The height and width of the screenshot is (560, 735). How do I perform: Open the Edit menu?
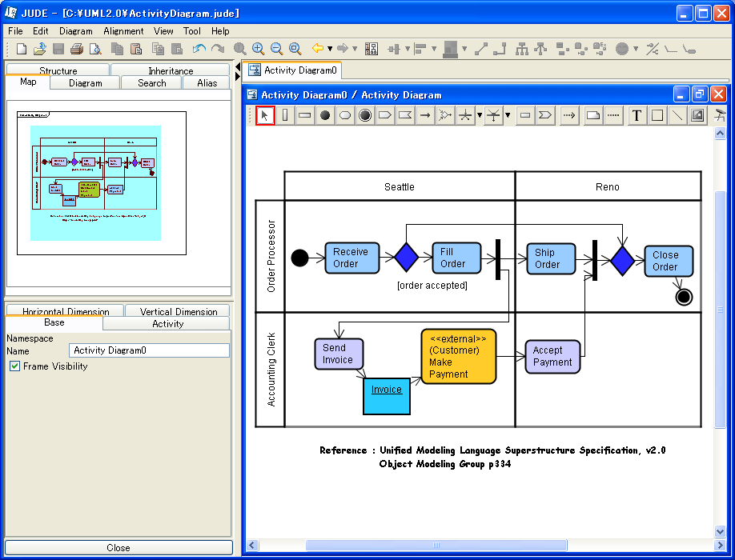40,31
